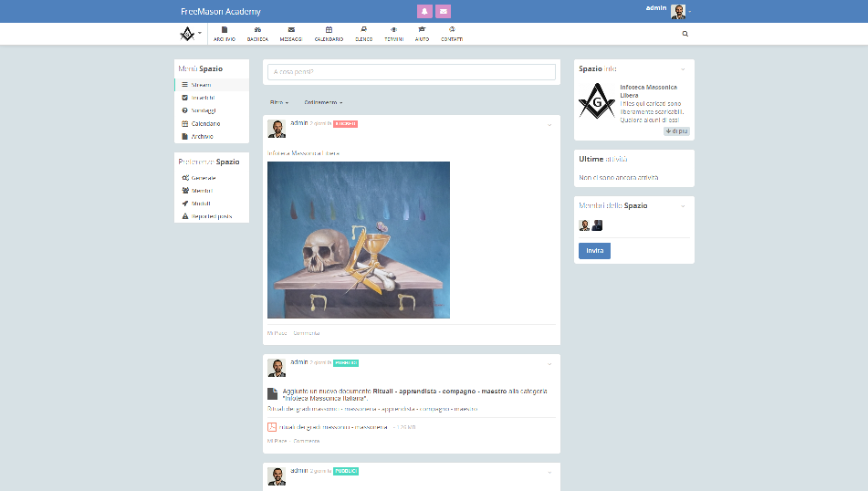The height and width of the screenshot is (491, 868).
Task: Open the Filtro dropdown
Action: click(x=279, y=102)
